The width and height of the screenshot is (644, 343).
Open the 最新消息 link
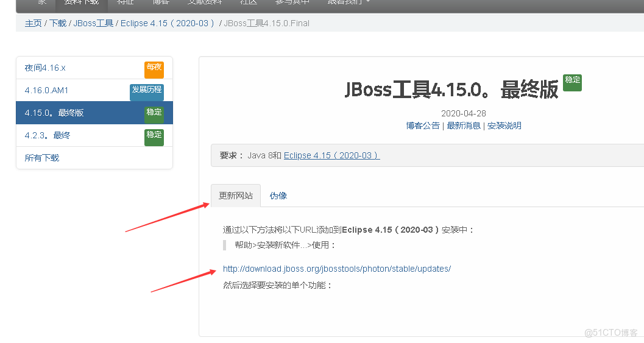(464, 126)
